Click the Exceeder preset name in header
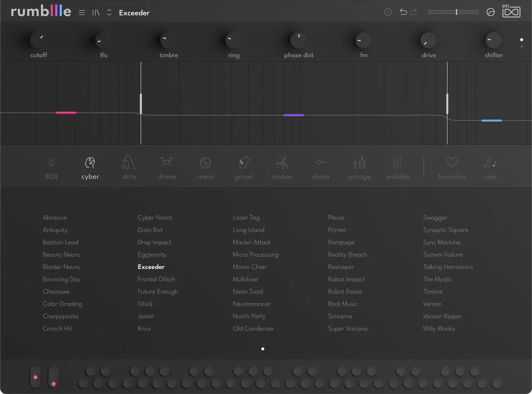The image size is (532, 394). pos(134,13)
